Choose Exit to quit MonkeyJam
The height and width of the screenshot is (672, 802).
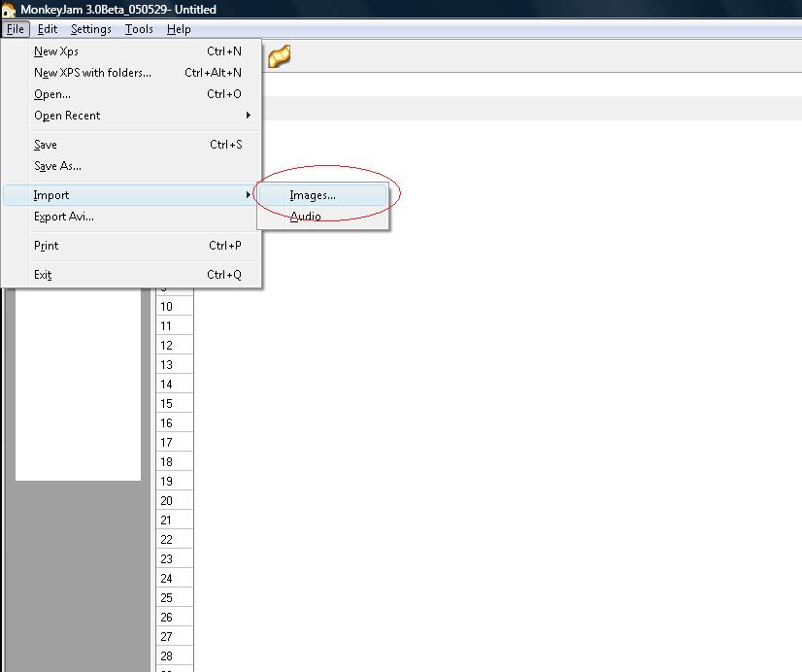click(132, 275)
